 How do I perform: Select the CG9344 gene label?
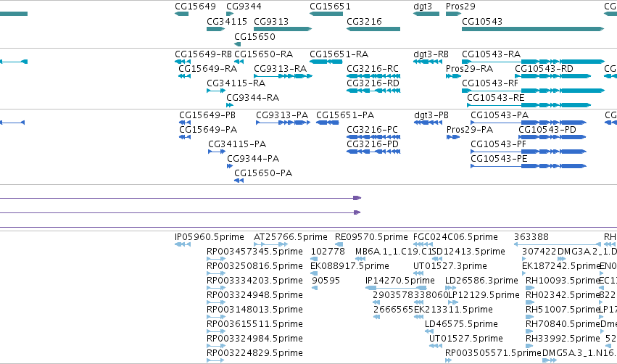point(244,7)
